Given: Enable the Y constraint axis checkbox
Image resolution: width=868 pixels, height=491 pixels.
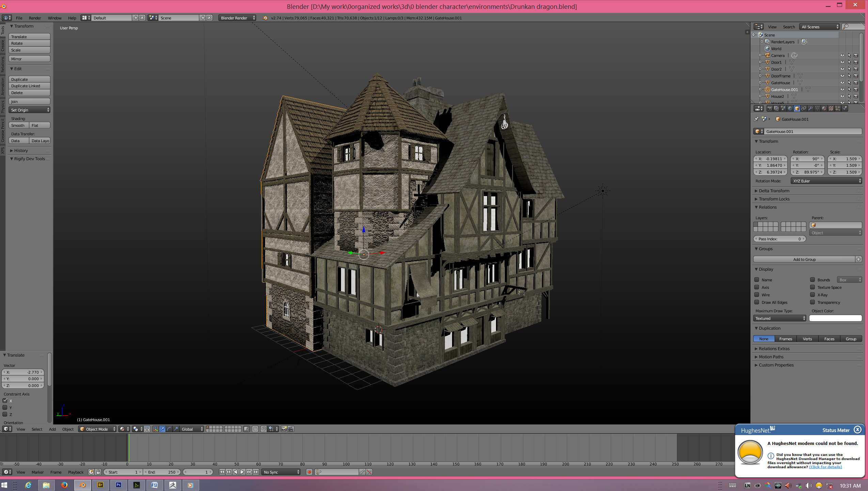Looking at the screenshot, I should pyautogui.click(x=5, y=407).
